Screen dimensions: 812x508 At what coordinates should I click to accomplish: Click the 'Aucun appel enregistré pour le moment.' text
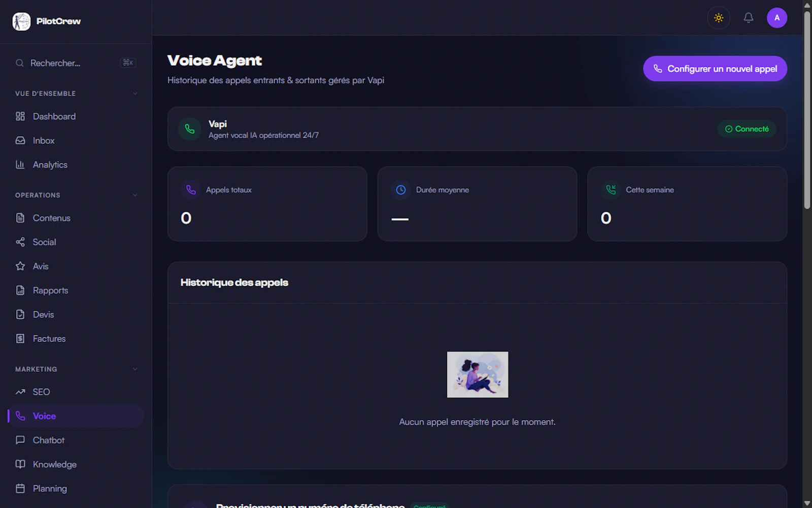point(477,422)
